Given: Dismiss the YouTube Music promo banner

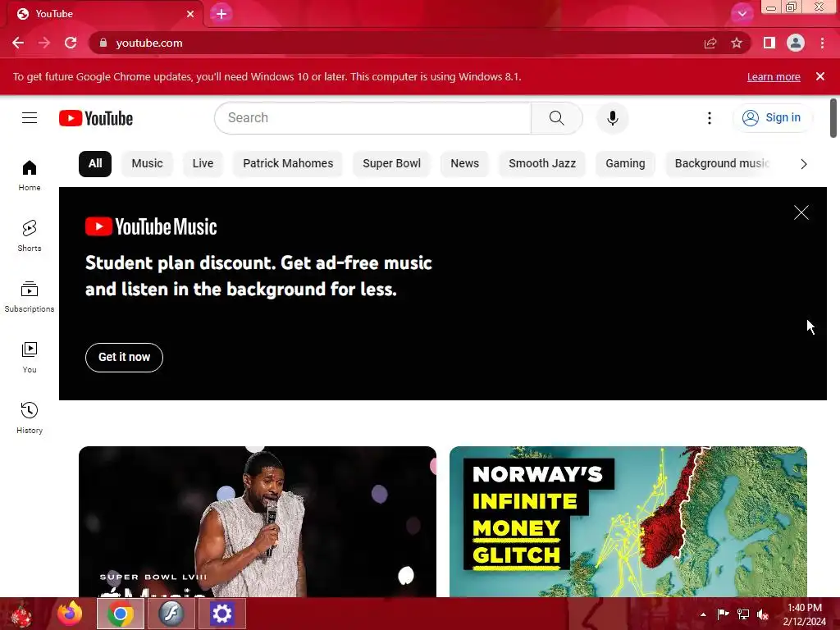Looking at the screenshot, I should [x=801, y=212].
